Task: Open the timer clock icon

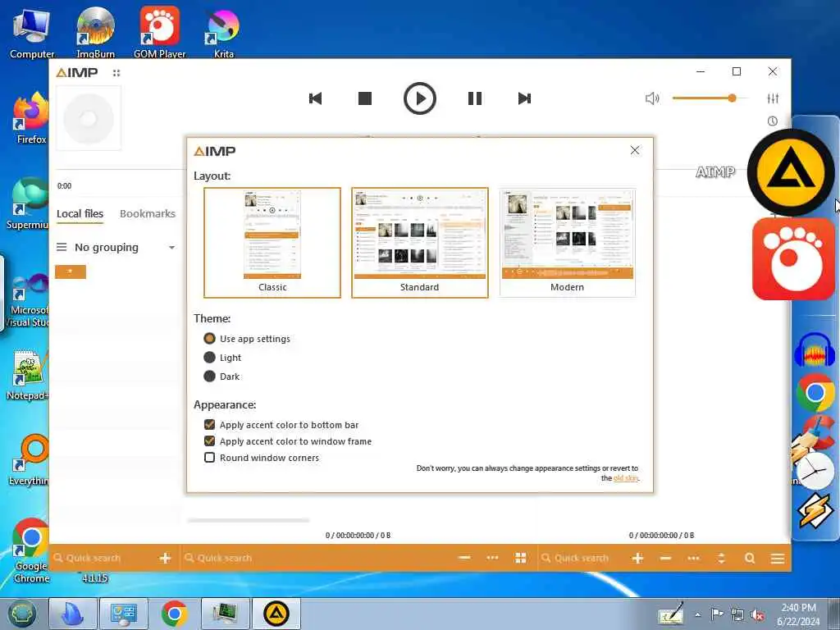Action: tap(773, 121)
